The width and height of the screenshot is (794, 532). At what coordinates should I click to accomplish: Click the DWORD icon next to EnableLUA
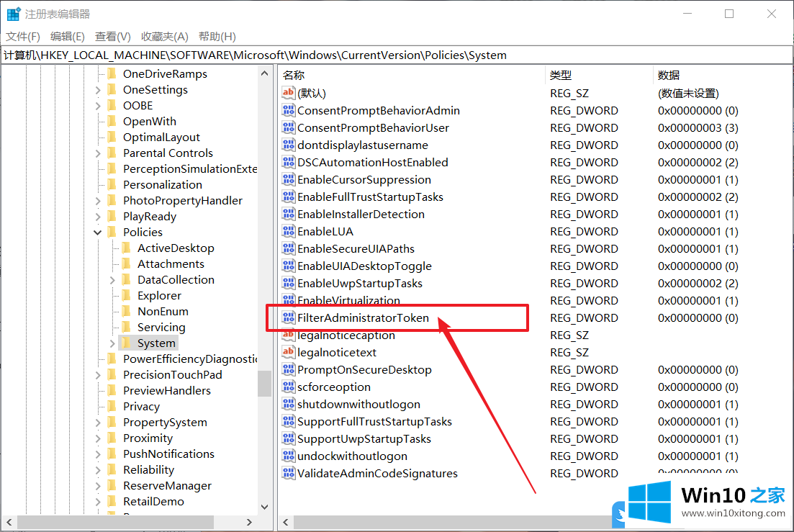point(288,232)
